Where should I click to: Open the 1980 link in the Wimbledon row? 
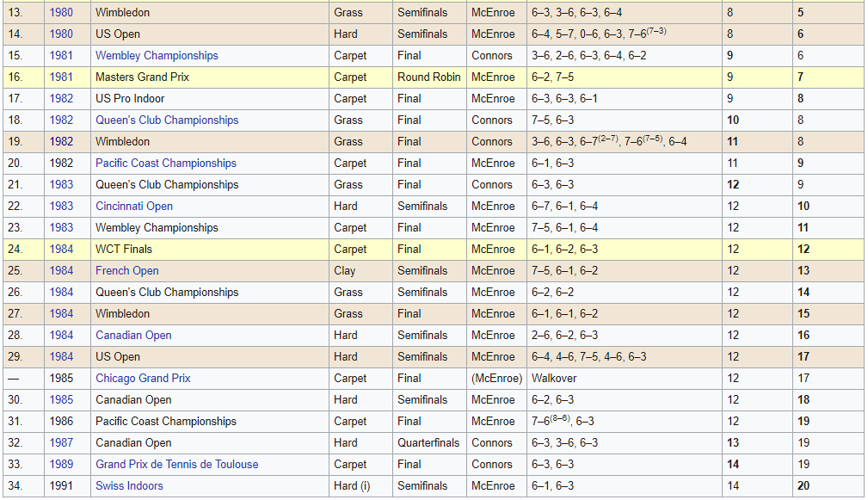pos(61,13)
